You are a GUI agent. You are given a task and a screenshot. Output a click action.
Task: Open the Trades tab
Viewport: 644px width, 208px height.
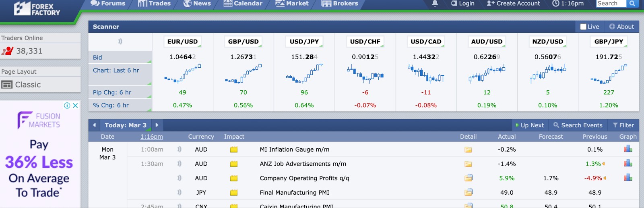tap(155, 4)
